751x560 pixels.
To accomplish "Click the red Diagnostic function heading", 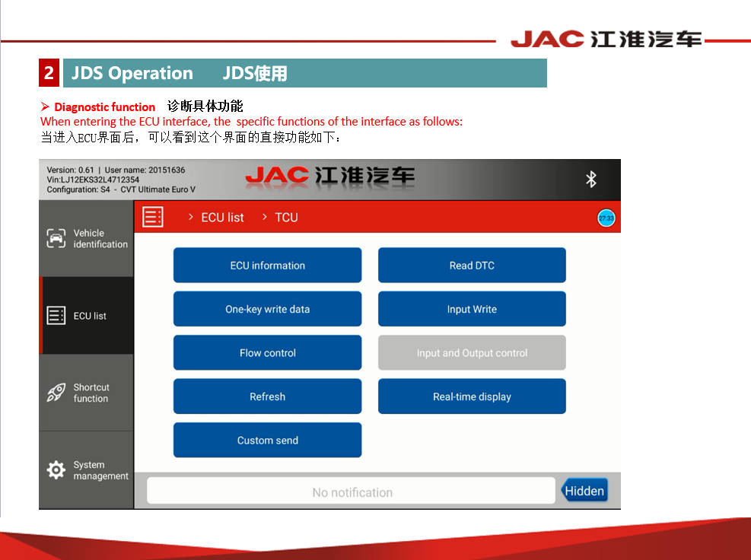I will tap(105, 107).
